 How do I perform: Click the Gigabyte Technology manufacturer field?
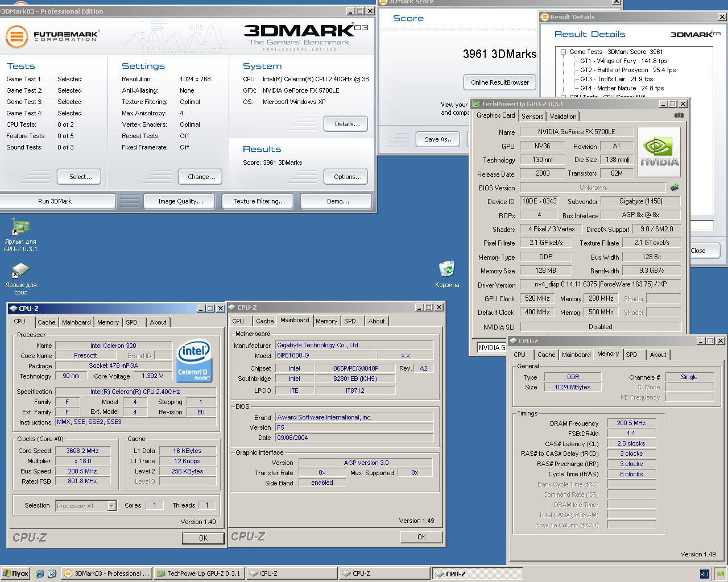coord(354,345)
